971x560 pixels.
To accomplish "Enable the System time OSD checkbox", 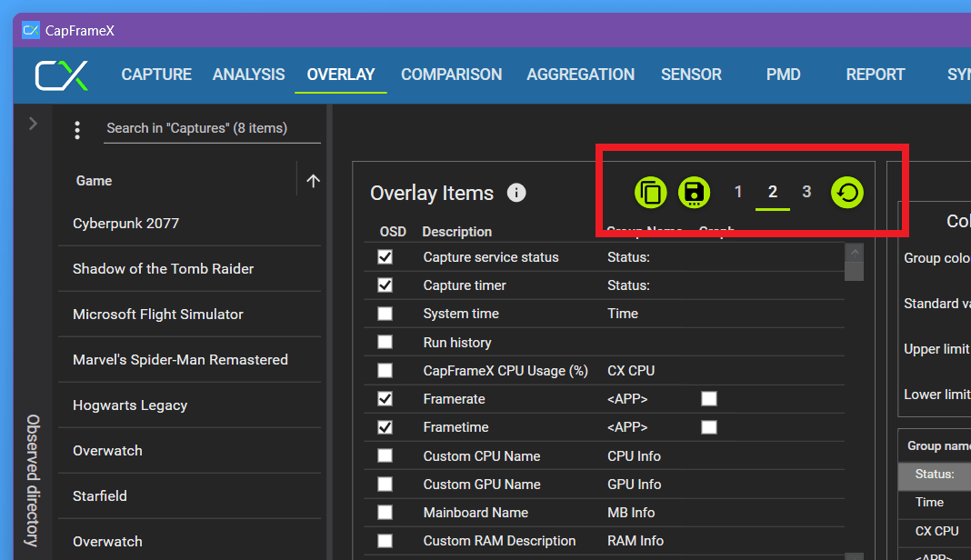I will [x=385, y=314].
